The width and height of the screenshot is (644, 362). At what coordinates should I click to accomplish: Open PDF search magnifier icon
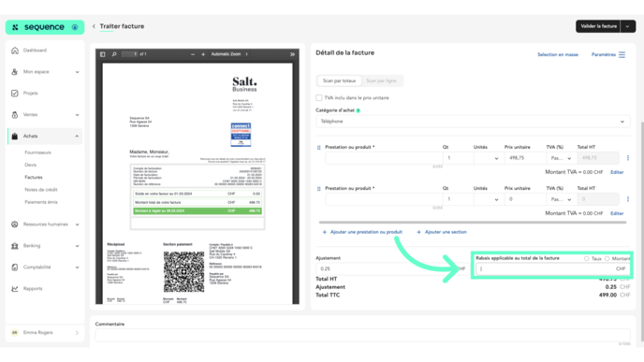tap(114, 54)
